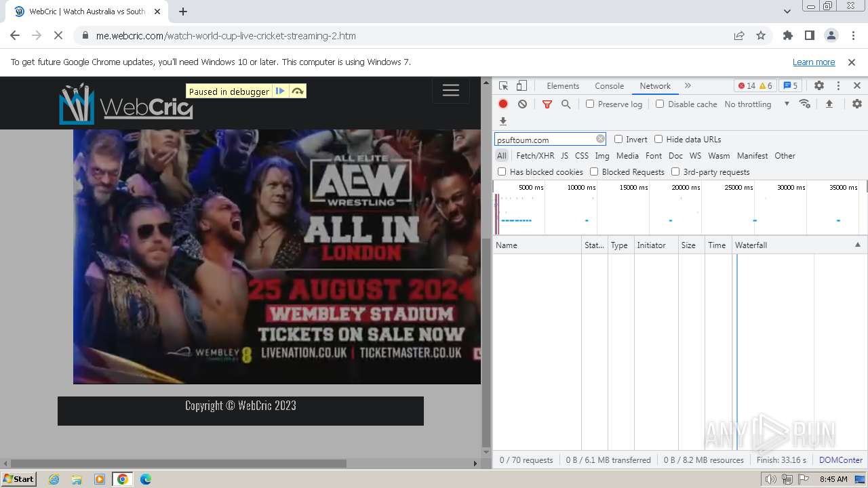
Task: Check the Blocked Requests option
Action: coord(594,171)
